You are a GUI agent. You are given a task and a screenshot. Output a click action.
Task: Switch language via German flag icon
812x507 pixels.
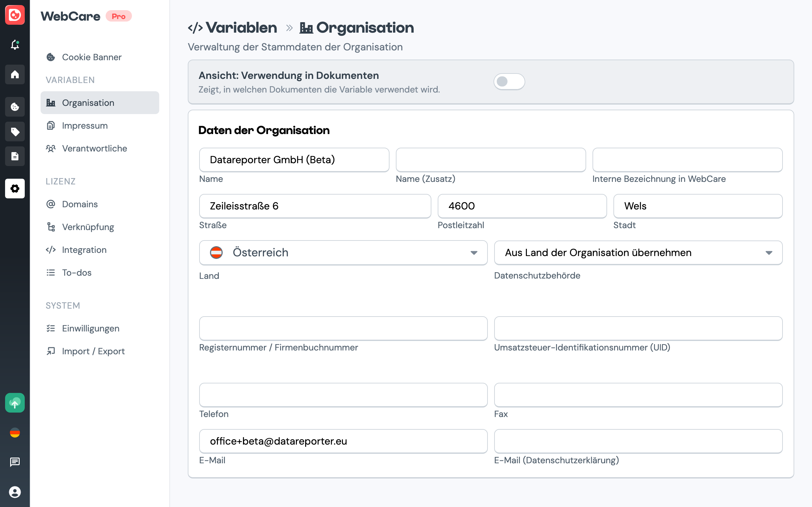[x=15, y=433]
